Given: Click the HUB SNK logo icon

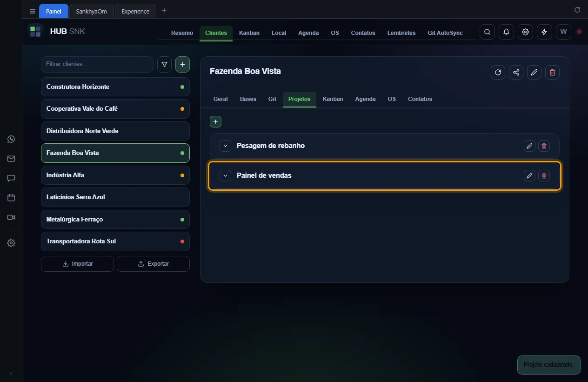Looking at the screenshot, I should [35, 32].
